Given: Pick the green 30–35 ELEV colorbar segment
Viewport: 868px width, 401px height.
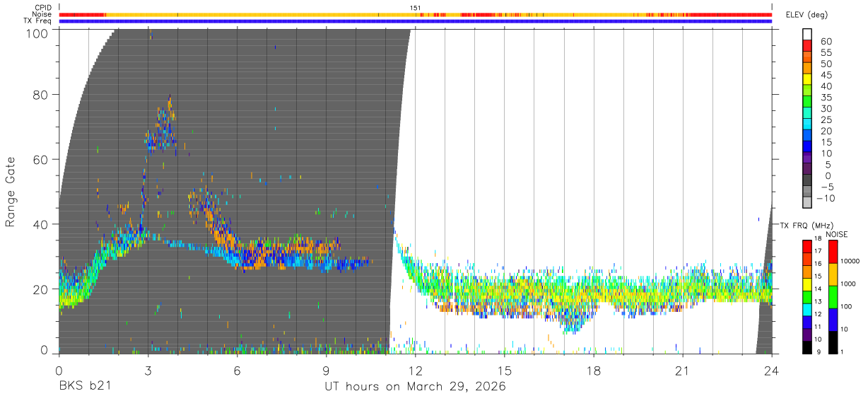Looking at the screenshot, I should tap(807, 103).
